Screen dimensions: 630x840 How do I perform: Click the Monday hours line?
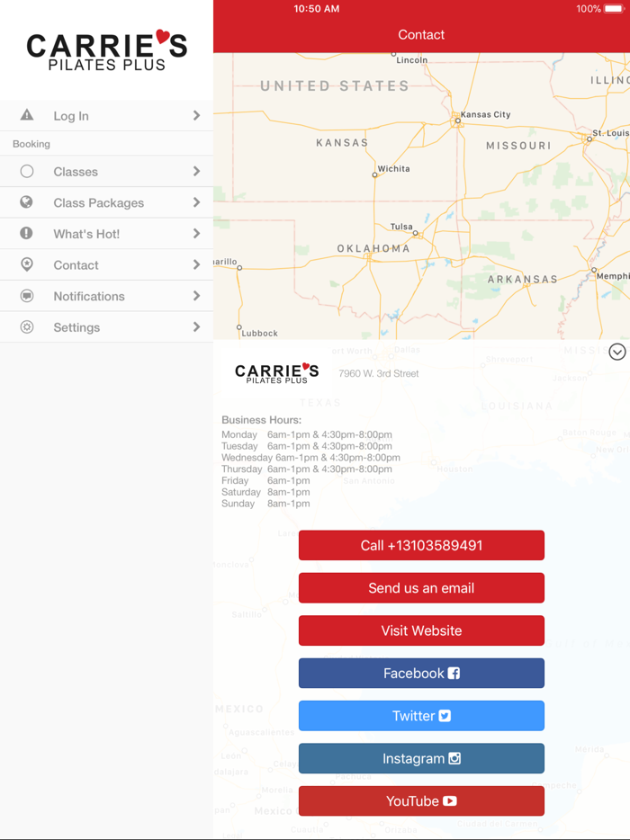[307, 434]
